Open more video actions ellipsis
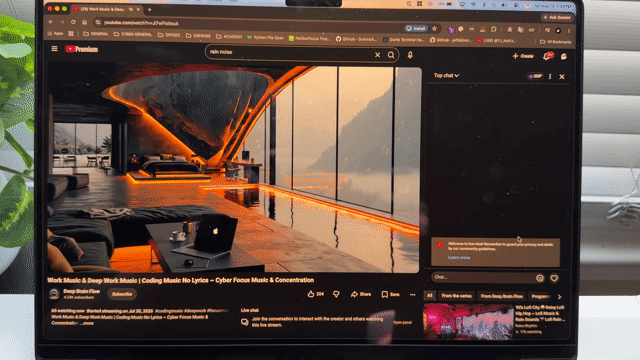 click(x=412, y=295)
